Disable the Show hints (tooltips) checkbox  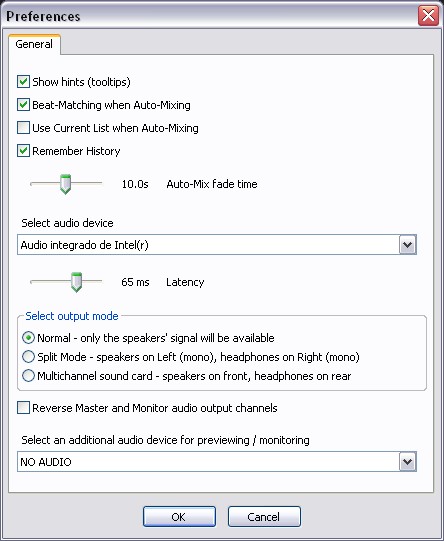click(x=23, y=82)
